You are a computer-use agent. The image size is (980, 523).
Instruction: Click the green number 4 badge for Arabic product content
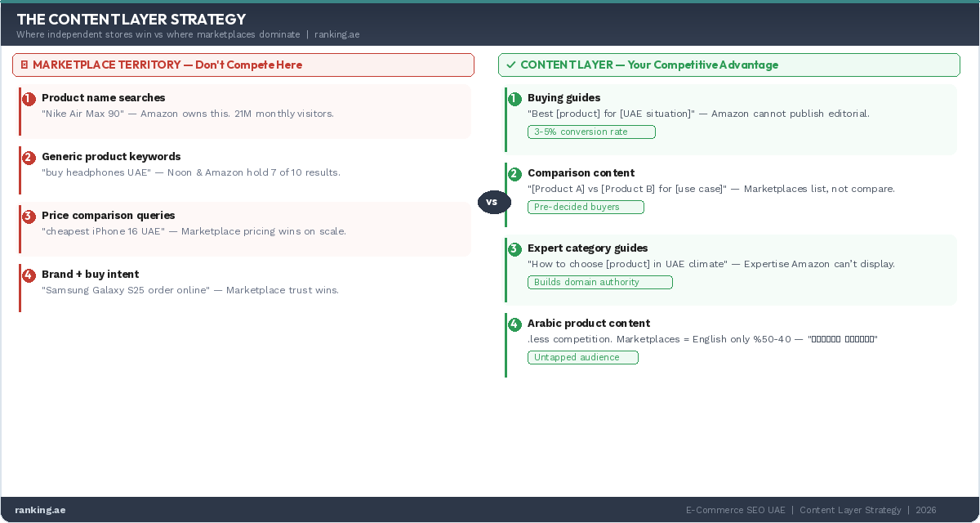(514, 324)
